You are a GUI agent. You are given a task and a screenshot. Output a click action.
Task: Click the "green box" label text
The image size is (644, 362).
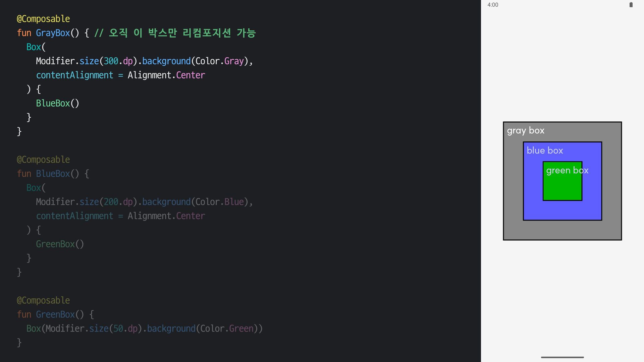(567, 170)
